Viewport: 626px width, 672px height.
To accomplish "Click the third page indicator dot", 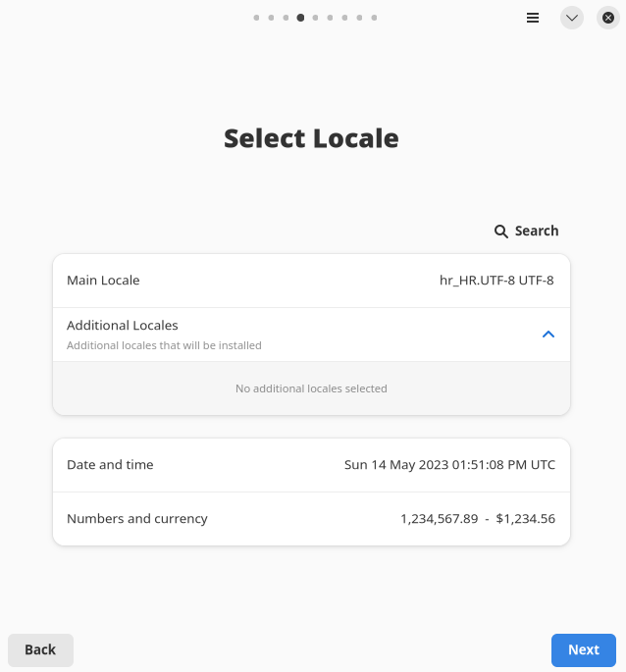I will (286, 18).
